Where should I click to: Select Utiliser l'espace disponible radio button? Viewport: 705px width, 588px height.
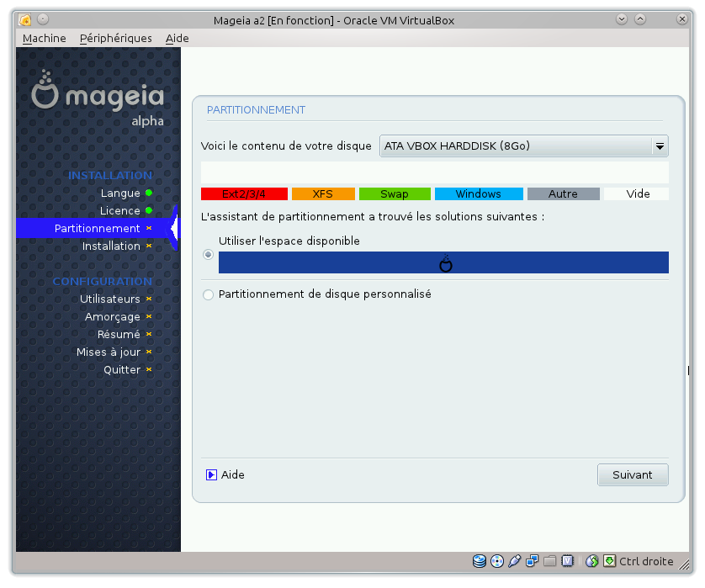[x=208, y=254]
